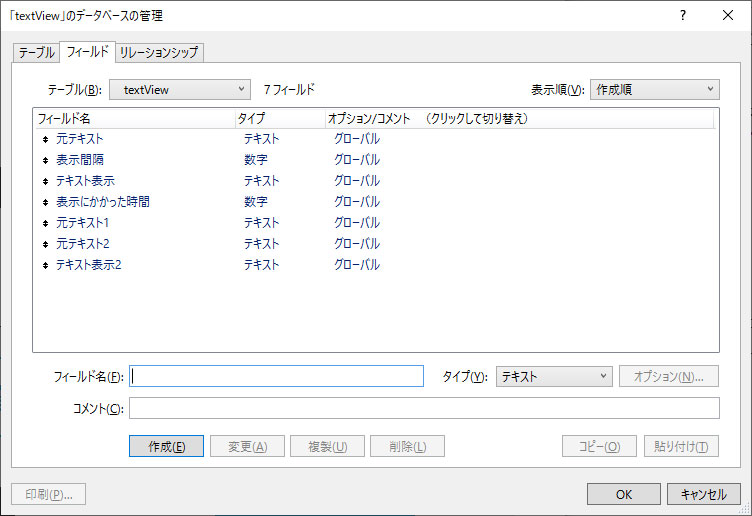Select the テキスト表示2 field
The height and width of the screenshot is (516, 752).
click(x=88, y=265)
